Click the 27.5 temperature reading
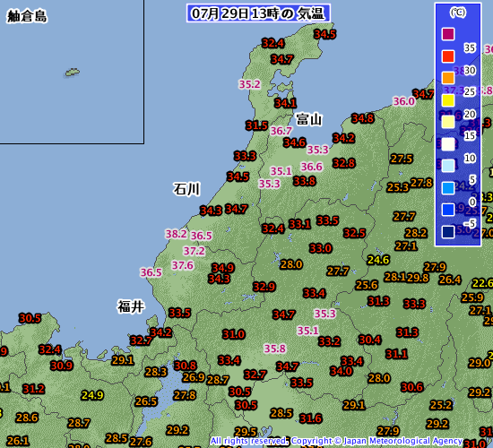Screen dimensions: 493x448 [402, 159]
